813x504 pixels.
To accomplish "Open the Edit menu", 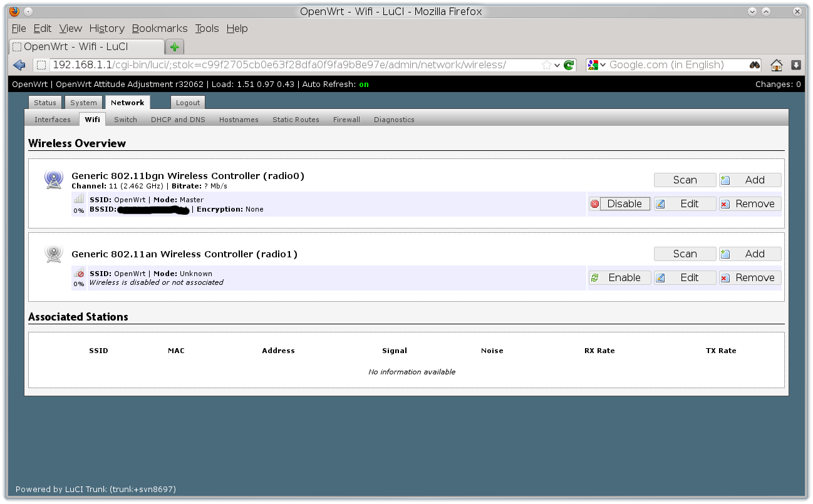I will click(x=43, y=28).
